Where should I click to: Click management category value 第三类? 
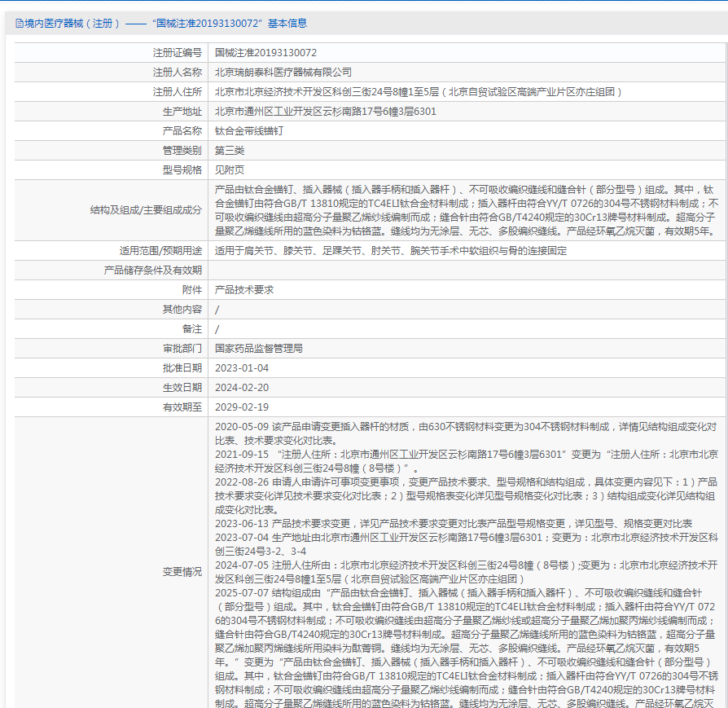coord(230,151)
